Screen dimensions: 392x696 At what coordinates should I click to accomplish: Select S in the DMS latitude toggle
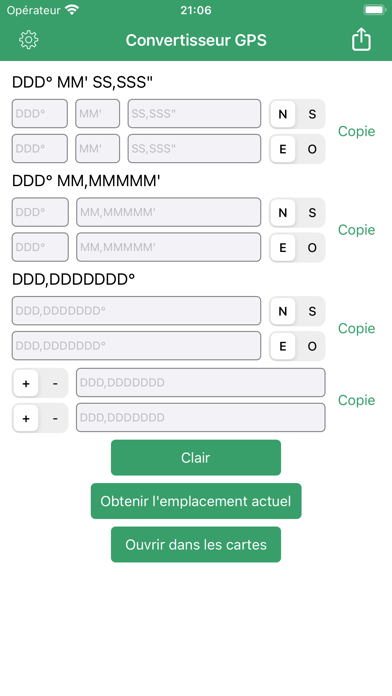click(x=312, y=114)
